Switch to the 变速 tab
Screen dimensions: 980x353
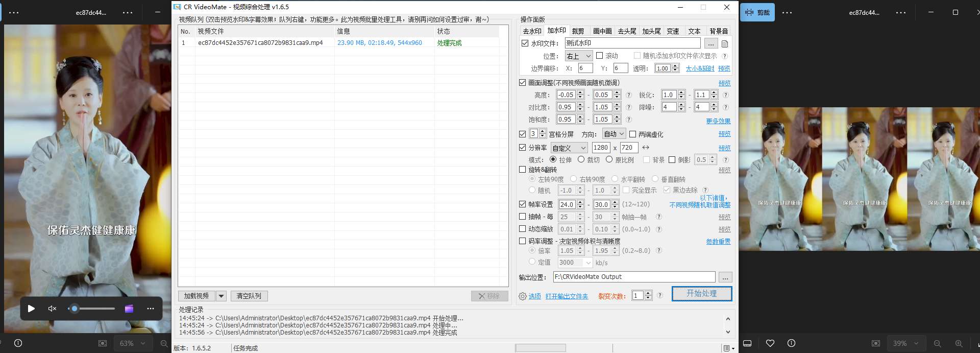pyautogui.click(x=673, y=31)
